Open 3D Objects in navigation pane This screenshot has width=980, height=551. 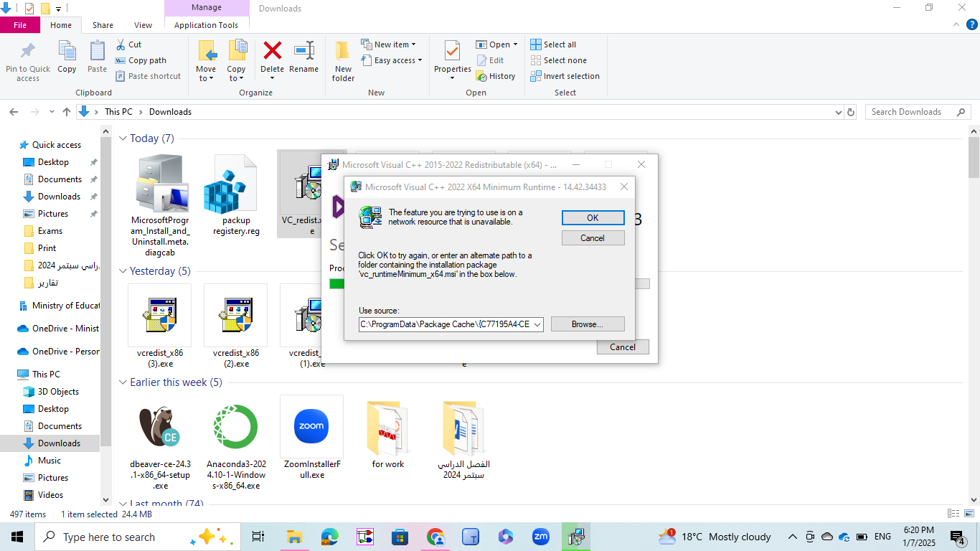point(58,392)
